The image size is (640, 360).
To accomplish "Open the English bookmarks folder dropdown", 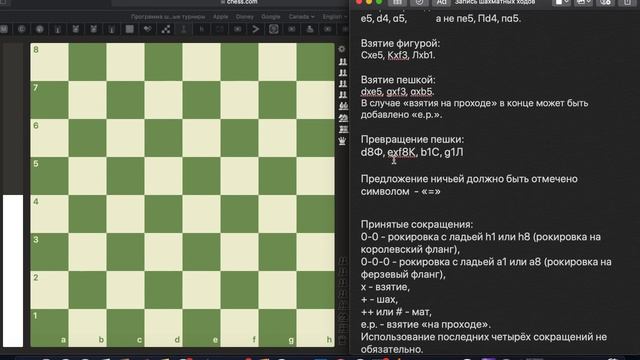I will 334,17.
